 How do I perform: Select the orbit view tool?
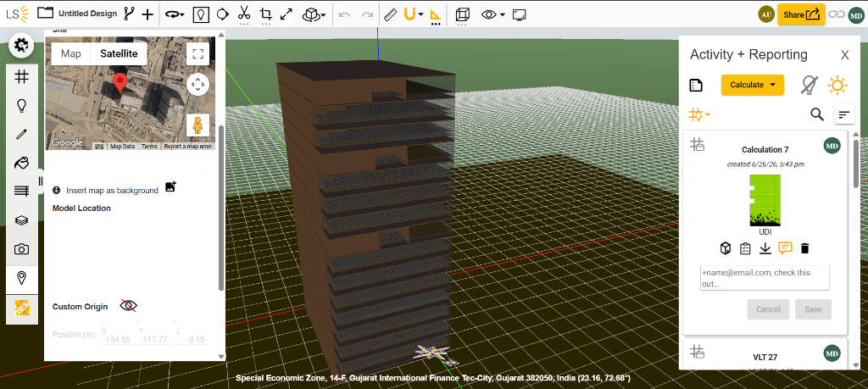(x=175, y=15)
